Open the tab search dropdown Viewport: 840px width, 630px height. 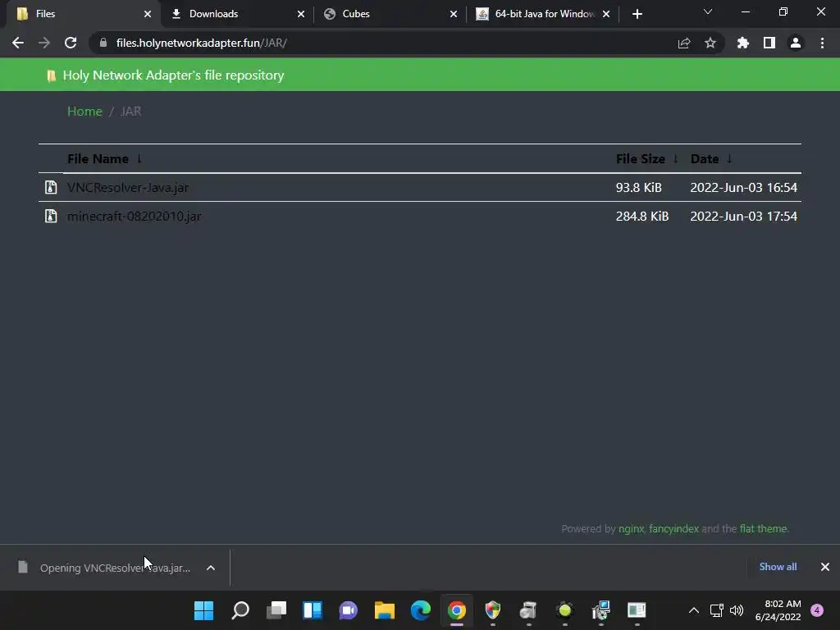[x=708, y=11]
